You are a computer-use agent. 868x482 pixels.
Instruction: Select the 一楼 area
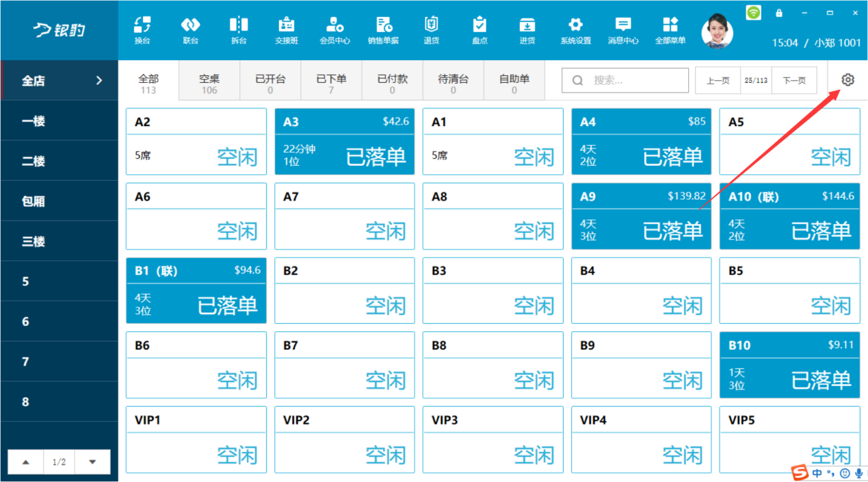point(60,120)
